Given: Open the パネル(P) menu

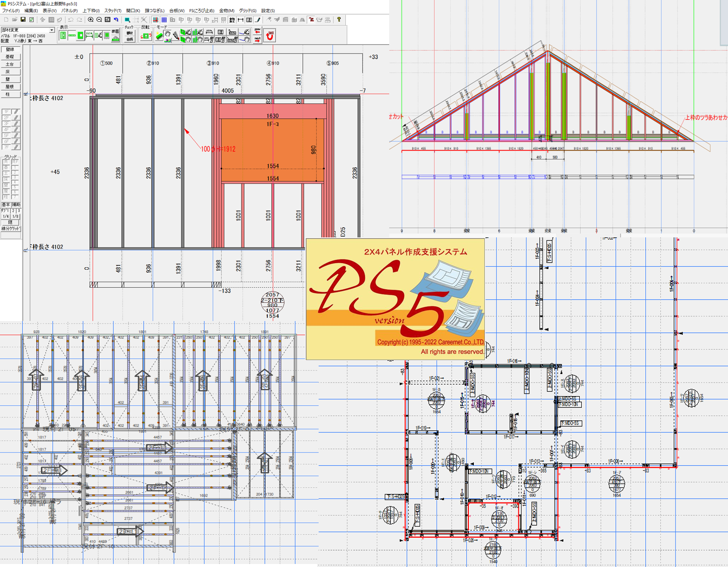Looking at the screenshot, I should (69, 11).
